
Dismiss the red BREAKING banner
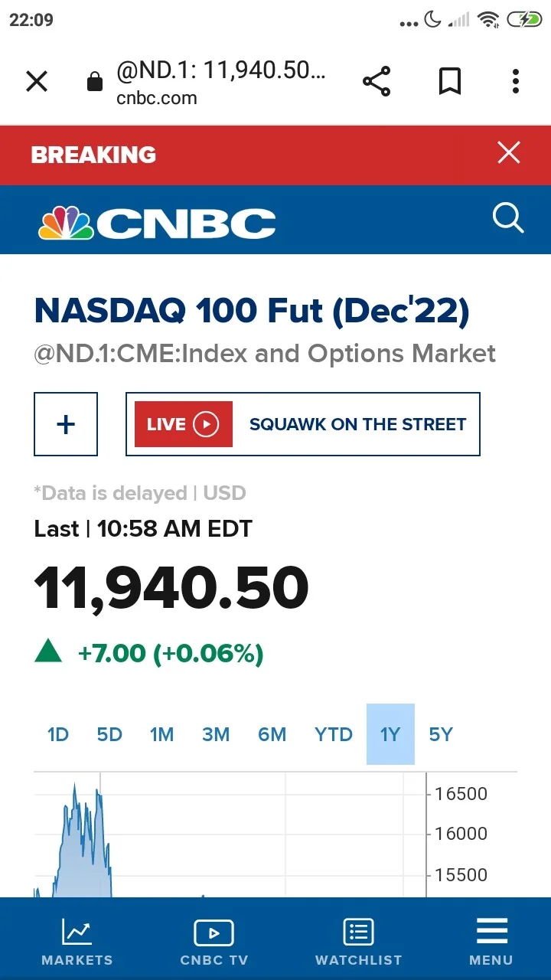(509, 153)
